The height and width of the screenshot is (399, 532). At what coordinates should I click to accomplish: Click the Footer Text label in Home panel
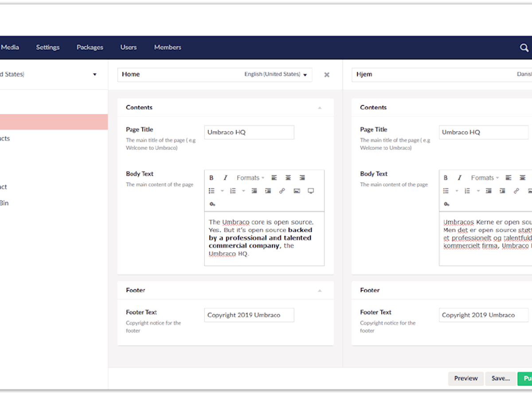[141, 312]
